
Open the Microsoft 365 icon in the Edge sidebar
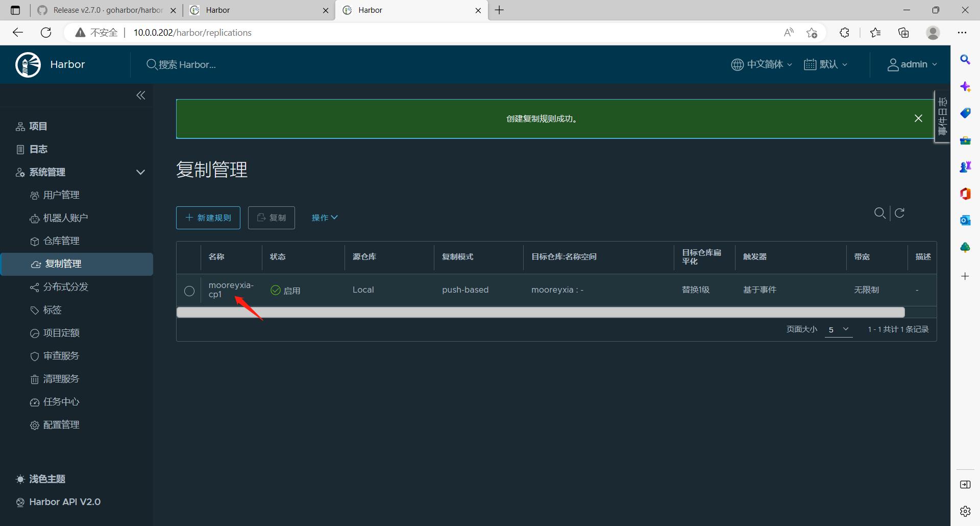point(965,194)
